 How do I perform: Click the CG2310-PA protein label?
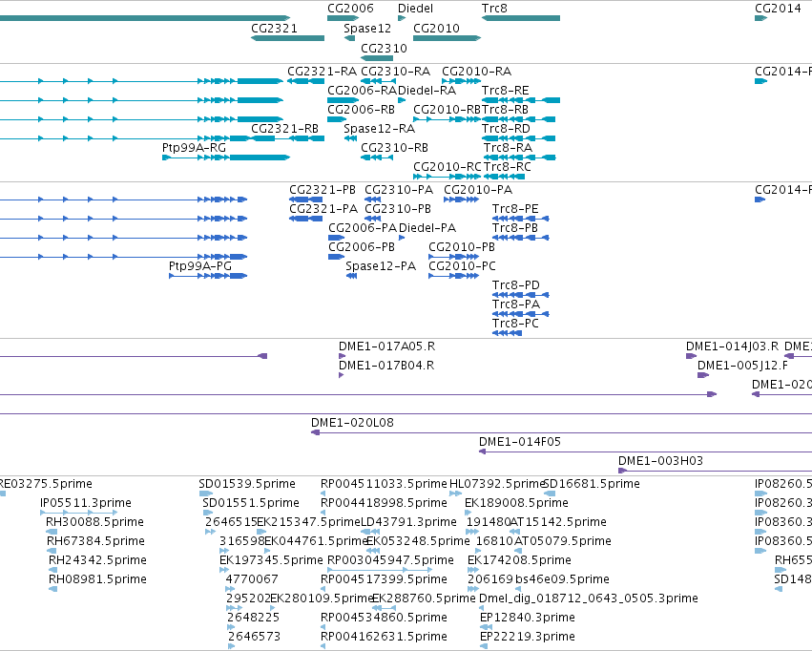click(x=399, y=190)
